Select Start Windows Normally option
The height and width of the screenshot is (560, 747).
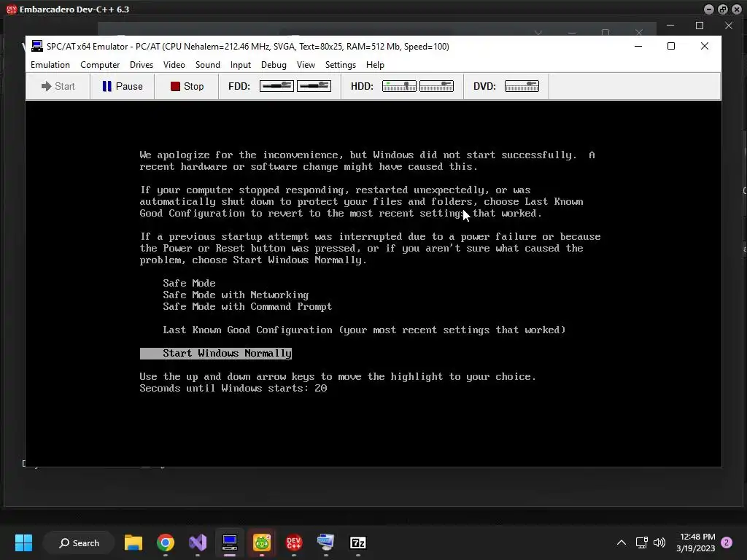[x=216, y=354]
